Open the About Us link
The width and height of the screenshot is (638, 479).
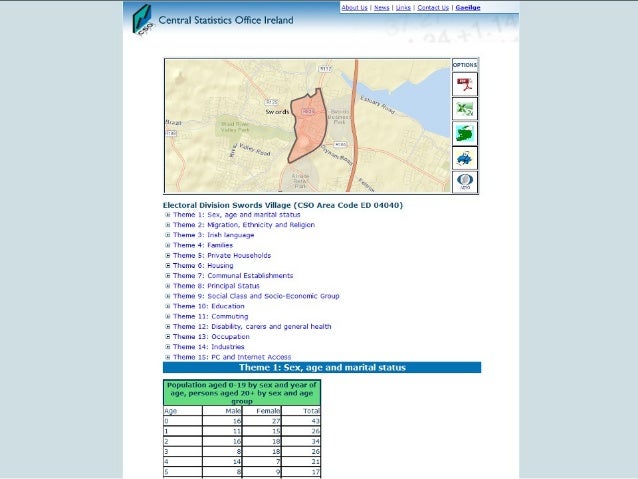[354, 7]
